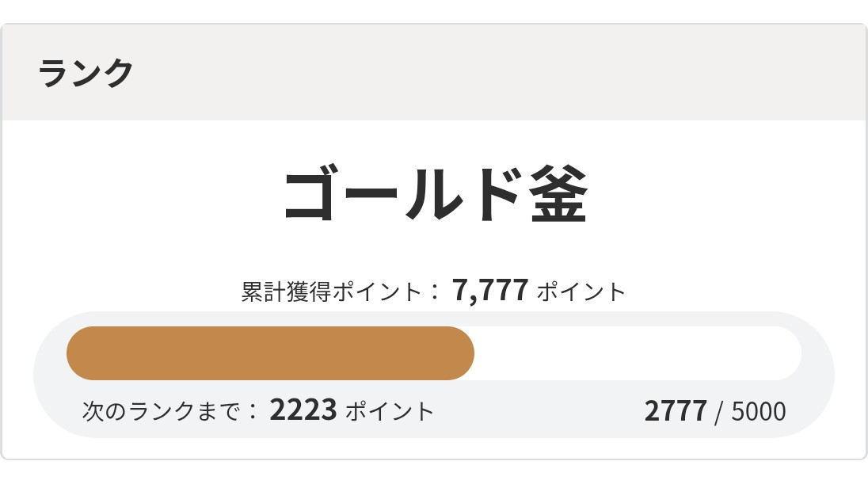The image size is (868, 484).
Task: Click ポイント unit after 2223
Action: (x=390, y=411)
